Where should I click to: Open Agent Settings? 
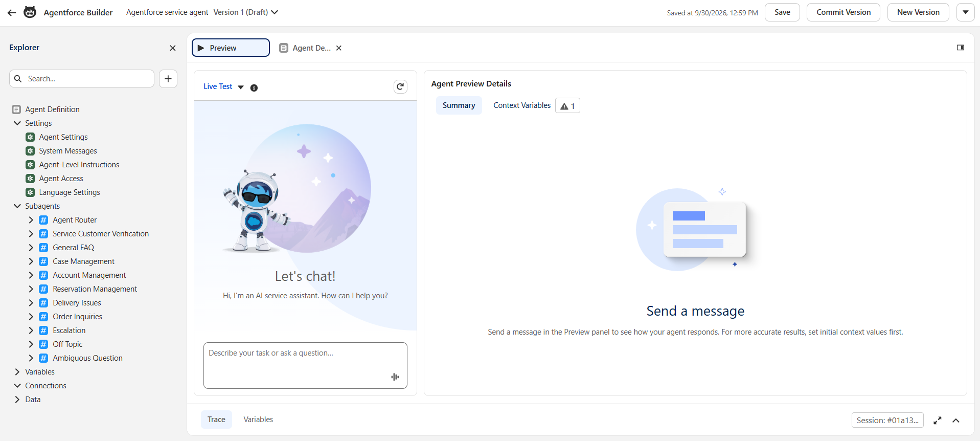coord(63,137)
